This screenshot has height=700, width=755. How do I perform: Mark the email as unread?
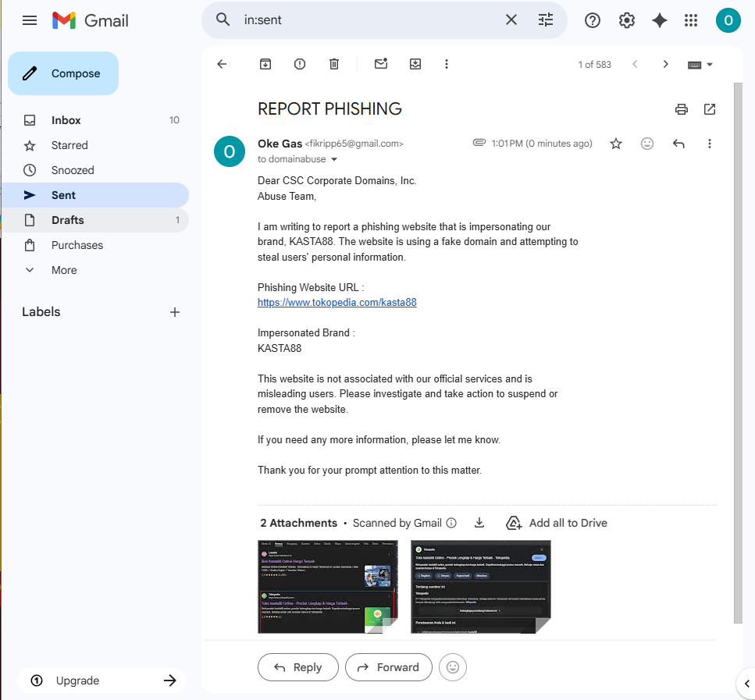coord(381,63)
